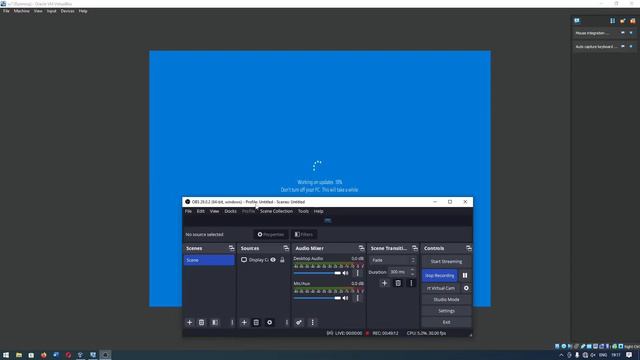640x360 pixels.
Task: Pop out the Scenes dock
Action: point(231,248)
